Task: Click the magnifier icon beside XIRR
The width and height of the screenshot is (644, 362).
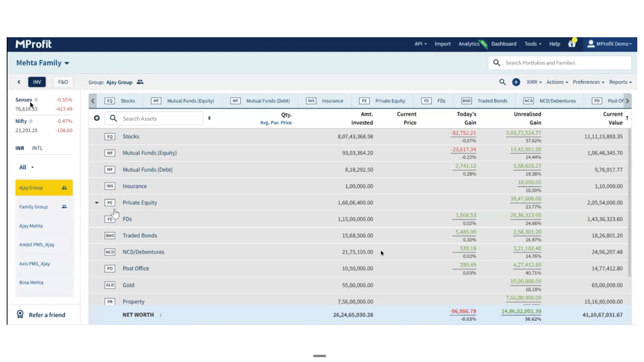Action: point(502,82)
